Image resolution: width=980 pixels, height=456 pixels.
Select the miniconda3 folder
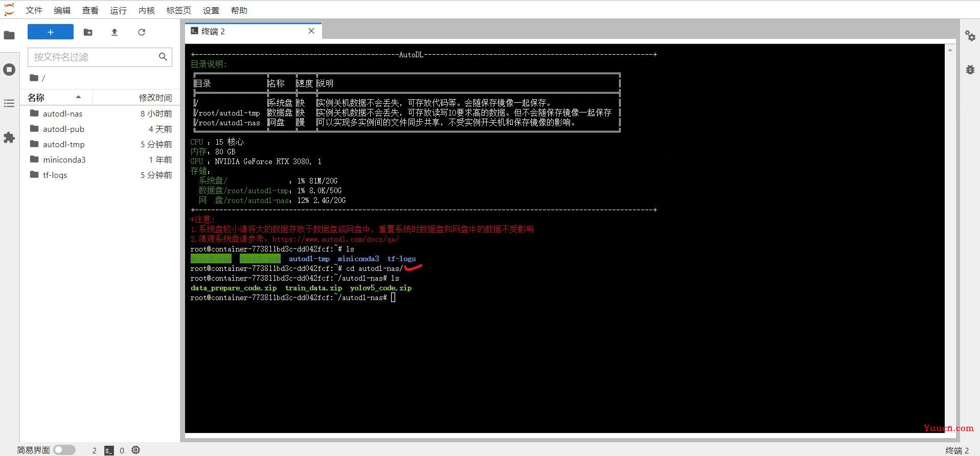click(100, 159)
